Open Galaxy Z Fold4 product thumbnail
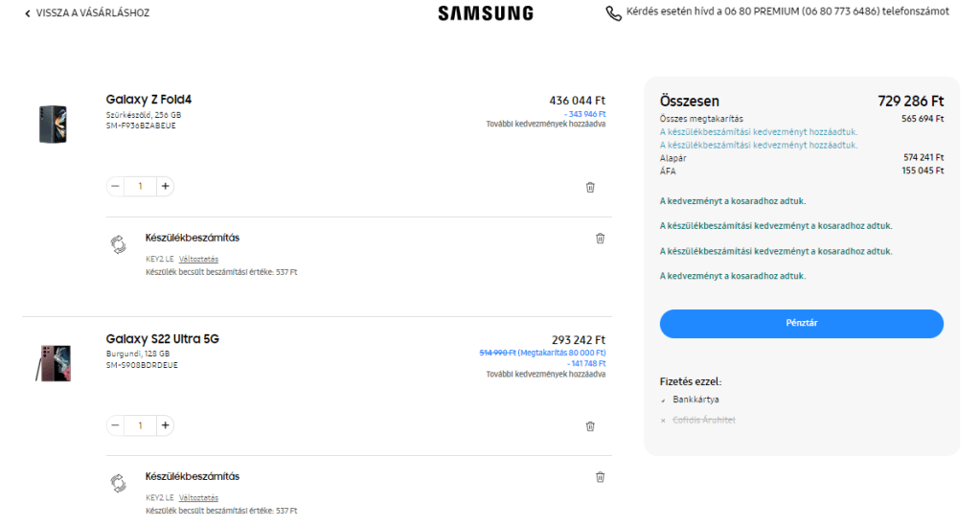This screenshot has height=526, width=980. 53,124
